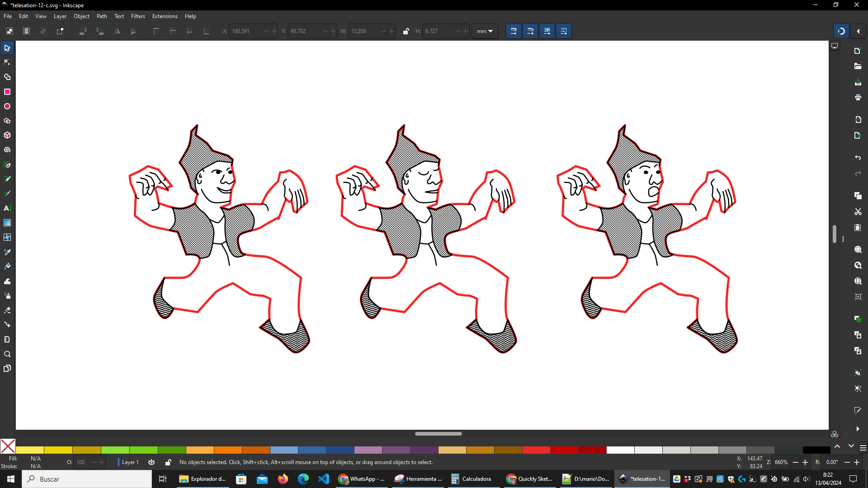Click the Buscar search box in taskbar
This screenshot has height=488, width=868.
pos(87,479)
